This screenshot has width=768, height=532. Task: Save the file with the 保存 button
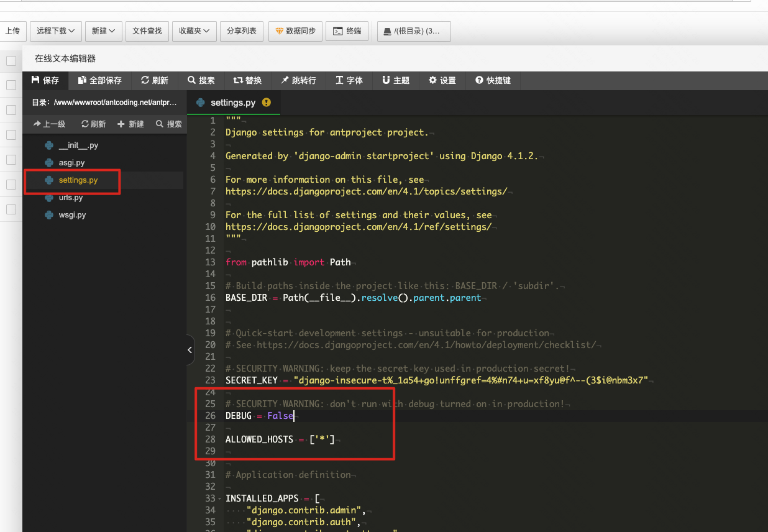point(45,80)
